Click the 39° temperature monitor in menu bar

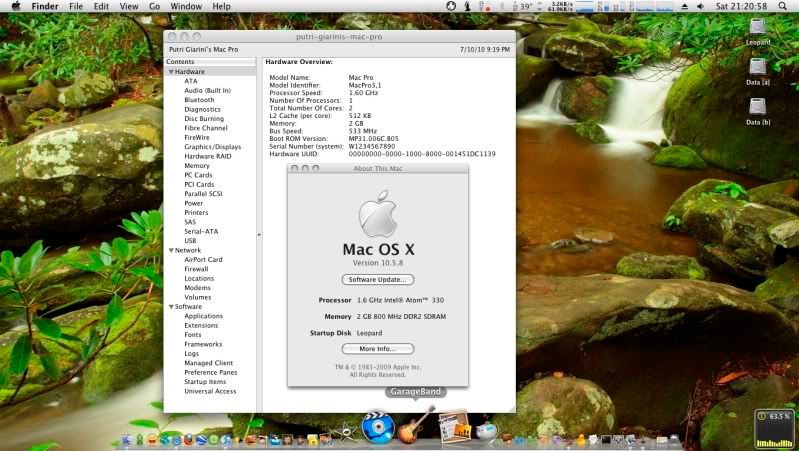click(523, 6)
